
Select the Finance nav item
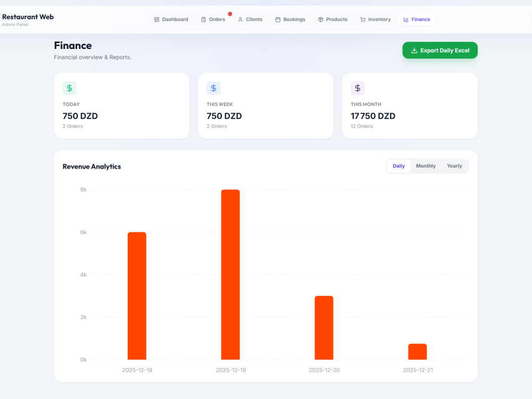coord(417,20)
